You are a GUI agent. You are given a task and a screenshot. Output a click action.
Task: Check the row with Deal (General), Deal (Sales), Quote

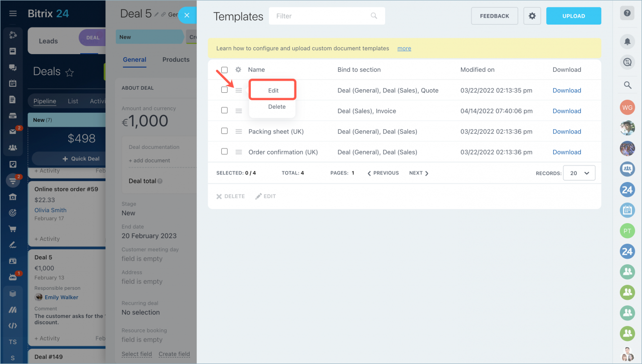(x=224, y=90)
